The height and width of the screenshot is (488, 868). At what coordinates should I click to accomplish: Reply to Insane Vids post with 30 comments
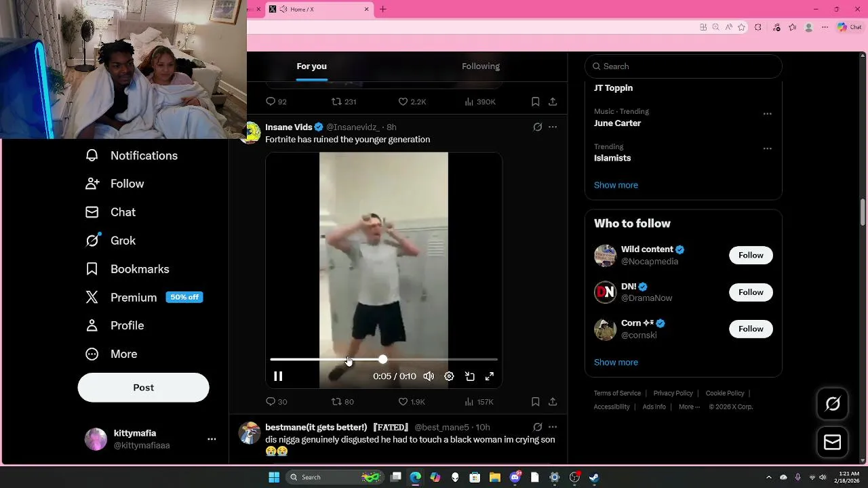[x=276, y=402]
